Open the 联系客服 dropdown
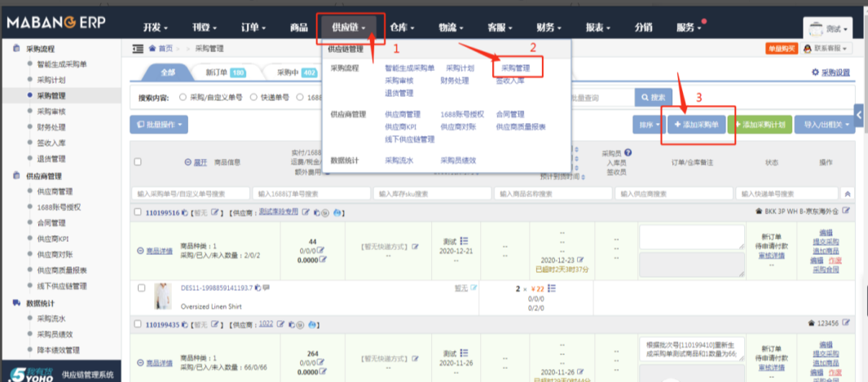868x382 pixels. pyautogui.click(x=826, y=49)
